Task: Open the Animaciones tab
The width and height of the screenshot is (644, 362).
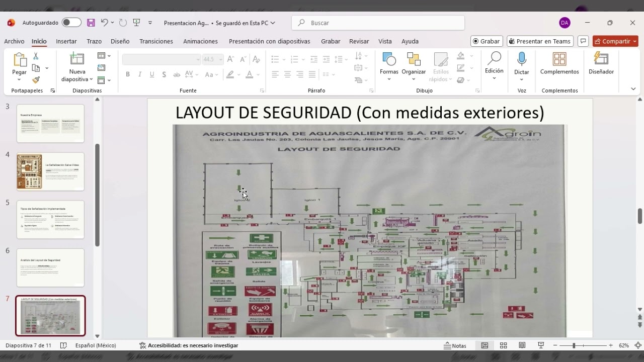Action: [200, 41]
